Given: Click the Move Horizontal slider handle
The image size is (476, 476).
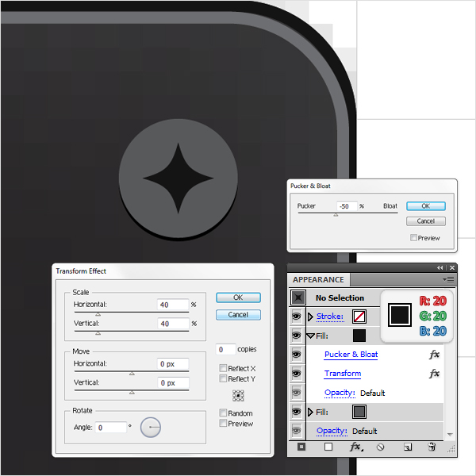Looking at the screenshot, I should [x=132, y=374].
